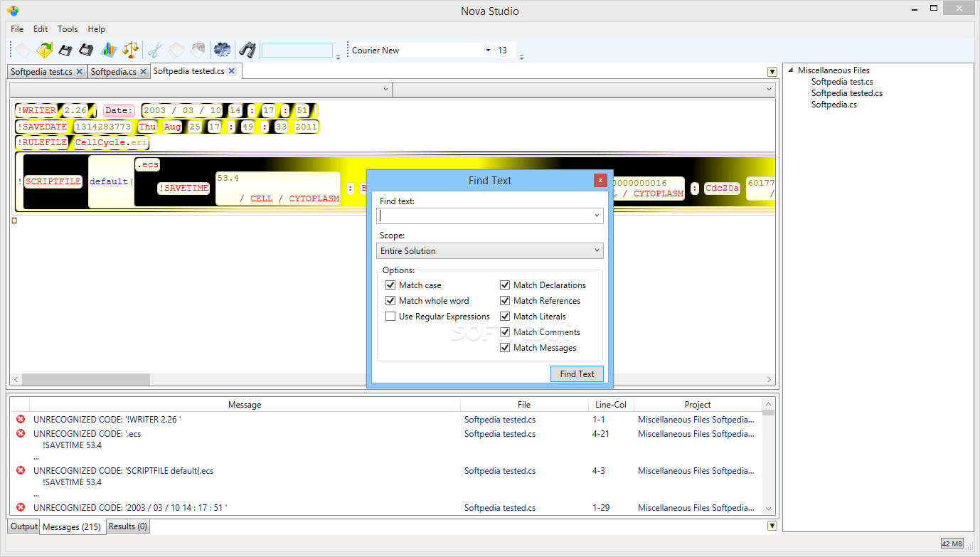The width and height of the screenshot is (980, 557).
Task: Sort by the Message column header
Action: pos(245,404)
